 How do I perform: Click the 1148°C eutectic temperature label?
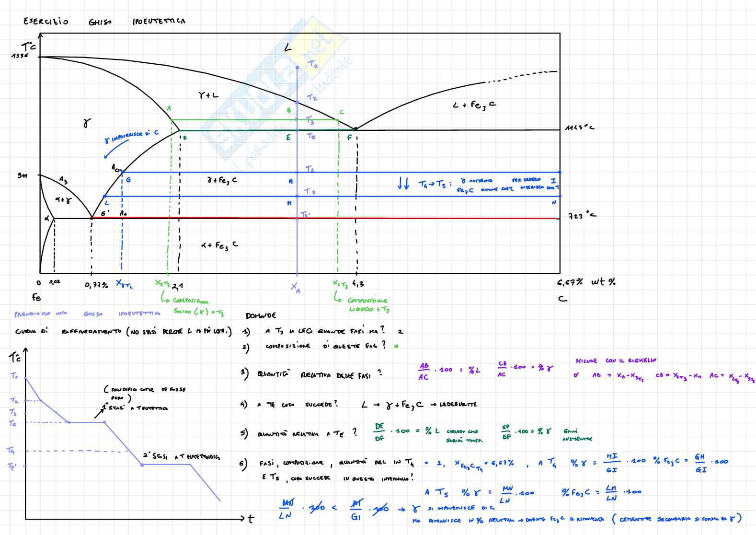[x=580, y=128]
